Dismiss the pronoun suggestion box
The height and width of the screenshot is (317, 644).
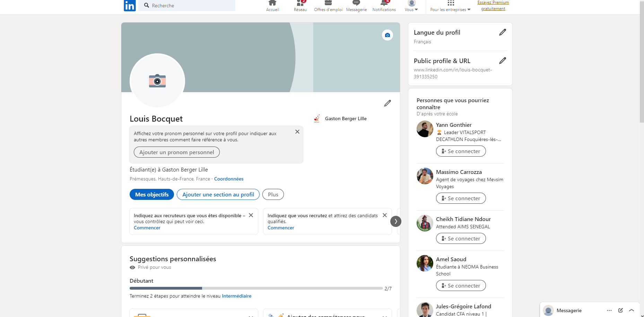(x=297, y=132)
